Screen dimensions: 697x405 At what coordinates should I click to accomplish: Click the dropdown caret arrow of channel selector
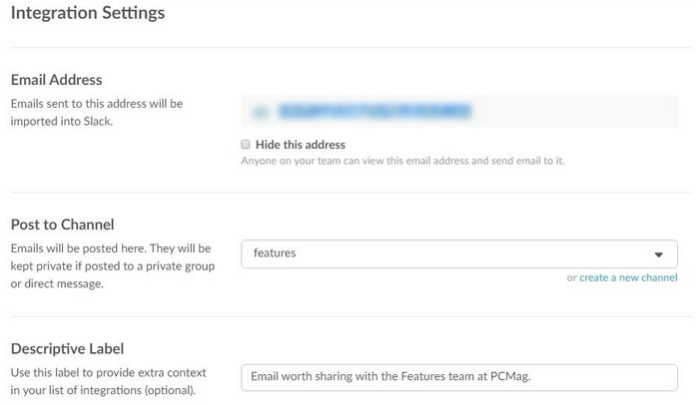point(658,255)
